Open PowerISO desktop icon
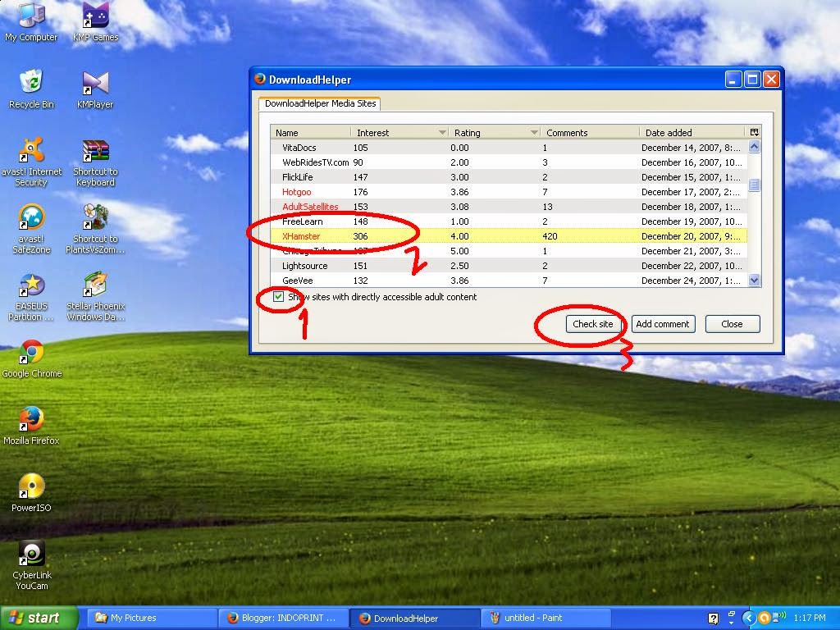This screenshot has width=840, height=630. tap(31, 493)
